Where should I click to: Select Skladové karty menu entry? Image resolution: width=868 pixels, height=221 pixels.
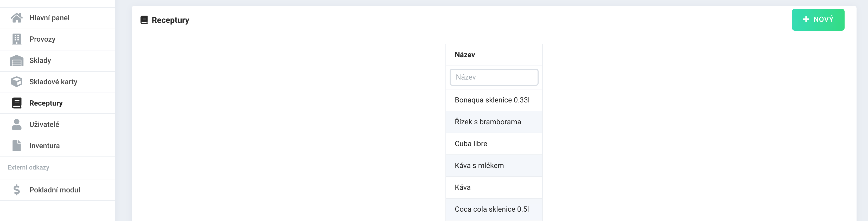tap(58, 82)
